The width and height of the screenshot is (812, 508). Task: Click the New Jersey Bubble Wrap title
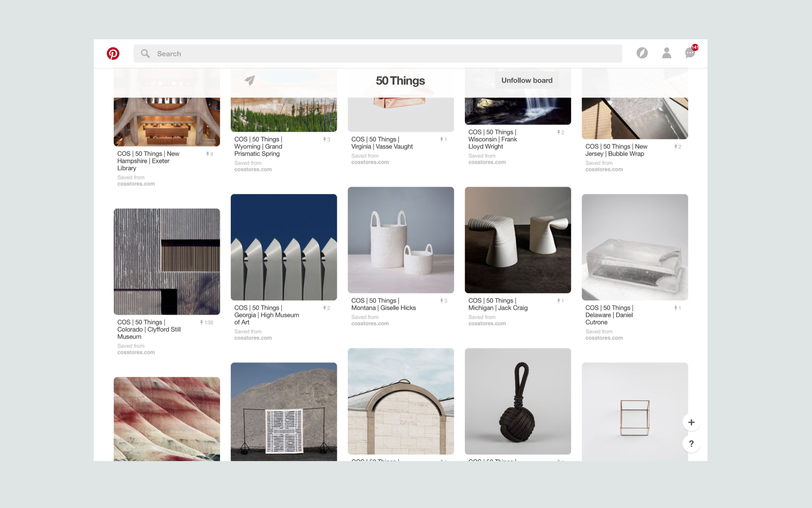[x=616, y=150]
